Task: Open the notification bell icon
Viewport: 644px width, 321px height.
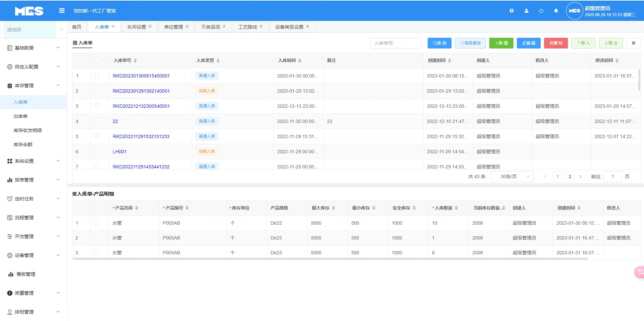Action: 556,10
